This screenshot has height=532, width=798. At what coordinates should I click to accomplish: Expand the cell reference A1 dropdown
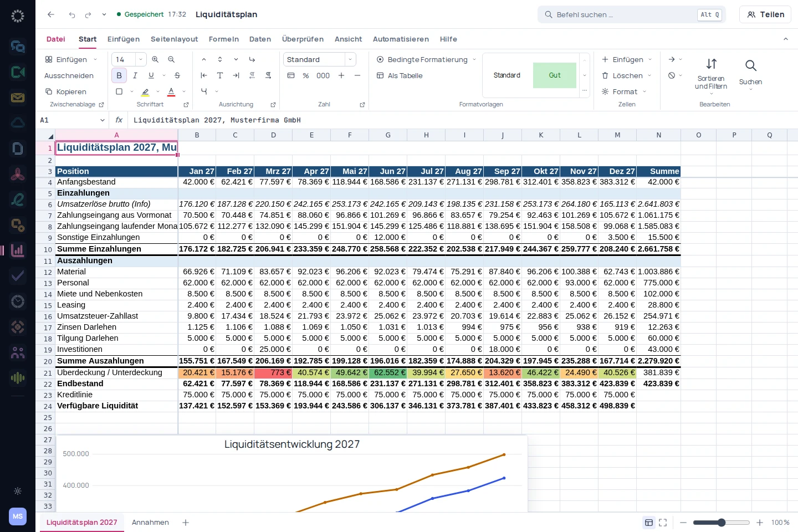(x=103, y=120)
